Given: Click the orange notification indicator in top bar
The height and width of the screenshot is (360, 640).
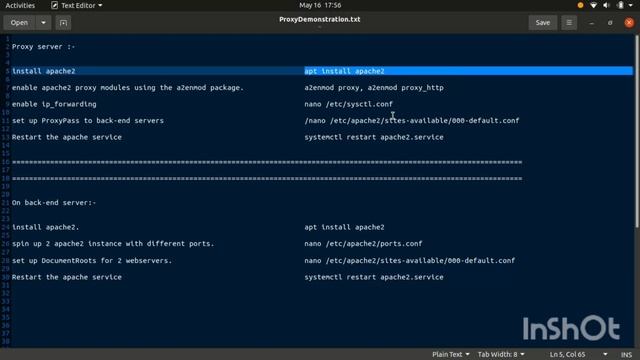Looking at the screenshot, I should pyautogui.click(x=580, y=5).
